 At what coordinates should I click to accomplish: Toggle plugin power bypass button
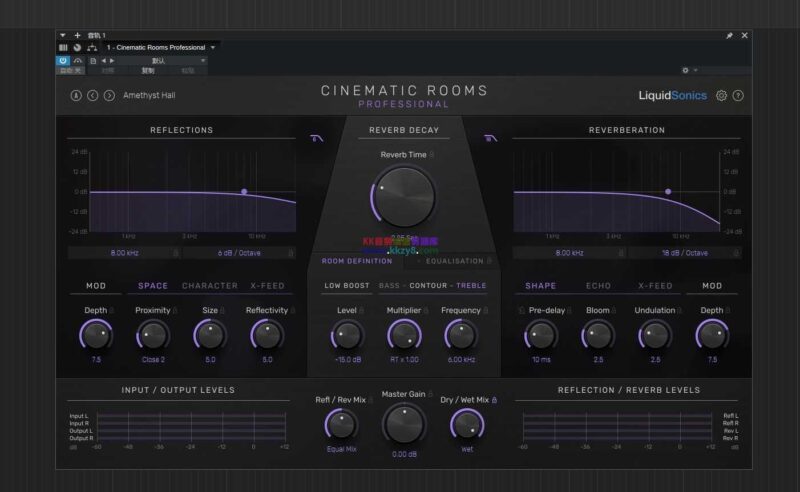[63, 61]
